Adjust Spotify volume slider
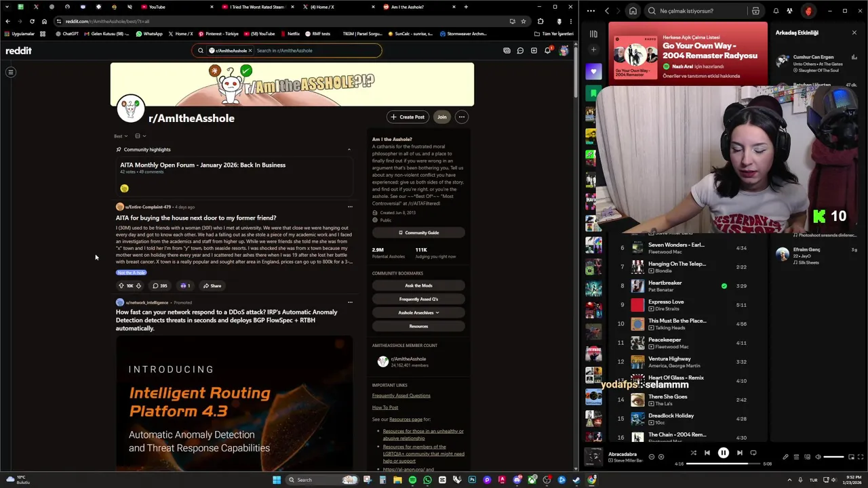This screenshot has height=488, width=868. pos(833,457)
